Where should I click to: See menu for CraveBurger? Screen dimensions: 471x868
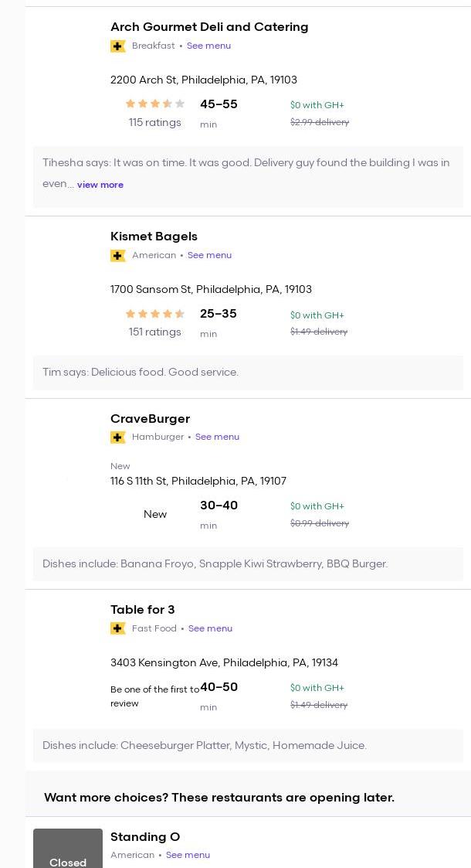tap(217, 437)
